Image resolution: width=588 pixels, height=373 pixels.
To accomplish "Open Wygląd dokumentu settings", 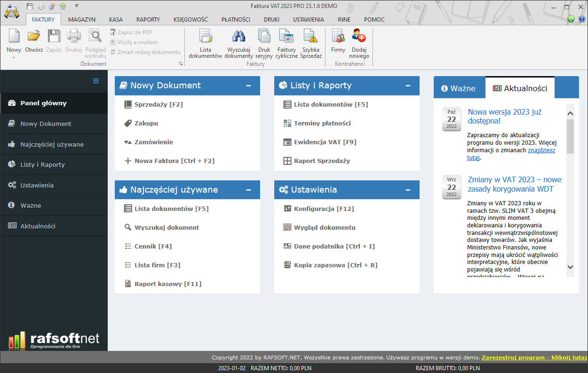I will click(x=320, y=227).
